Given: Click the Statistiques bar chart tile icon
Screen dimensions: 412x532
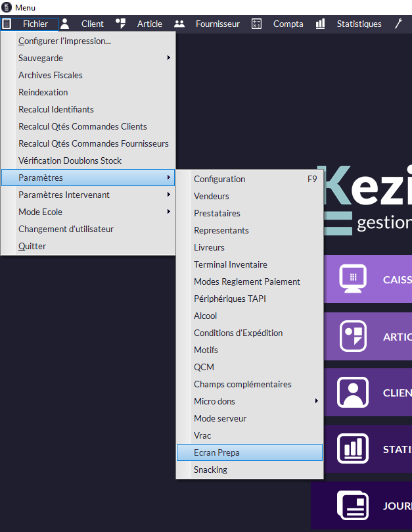Looking at the screenshot, I should coord(352,449).
